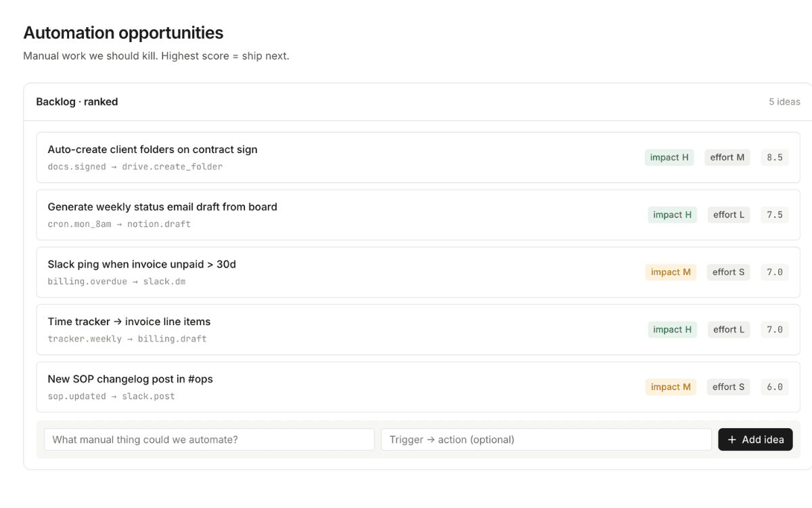Click effort S badge on New SOP changelog row
The image size is (812, 508).
[x=729, y=387]
